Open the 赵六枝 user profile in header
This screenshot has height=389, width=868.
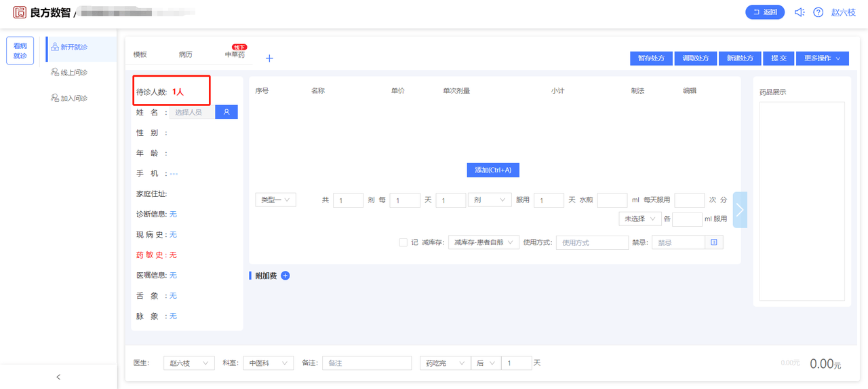pyautogui.click(x=844, y=12)
